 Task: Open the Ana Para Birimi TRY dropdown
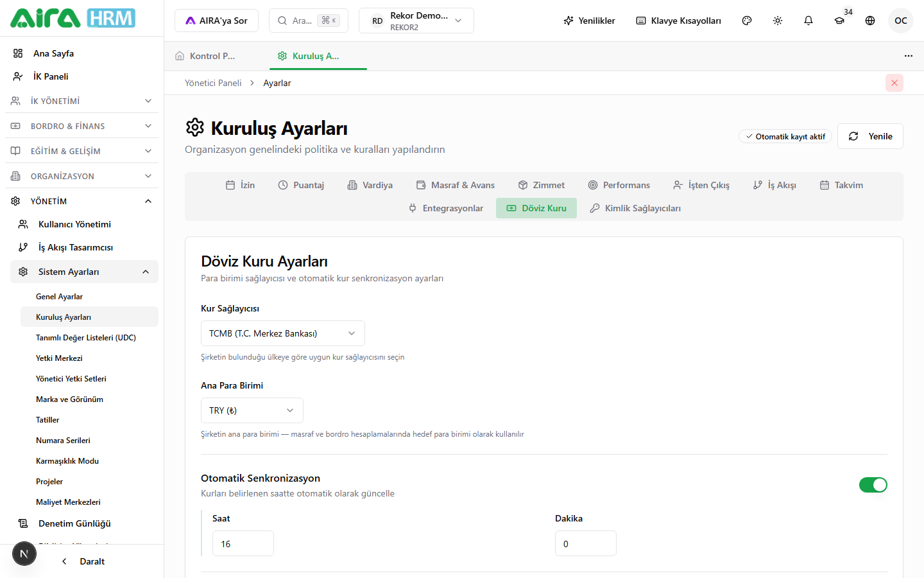point(252,410)
